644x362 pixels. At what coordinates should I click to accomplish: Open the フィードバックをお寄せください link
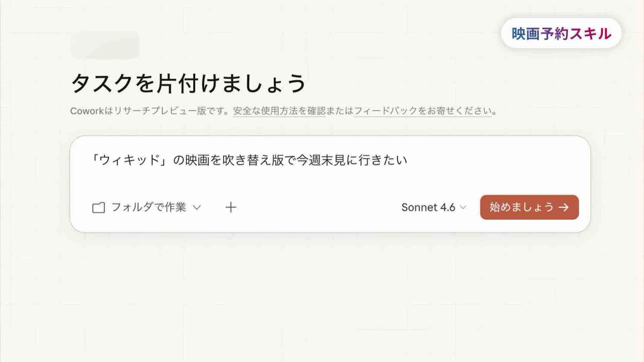[423, 111]
